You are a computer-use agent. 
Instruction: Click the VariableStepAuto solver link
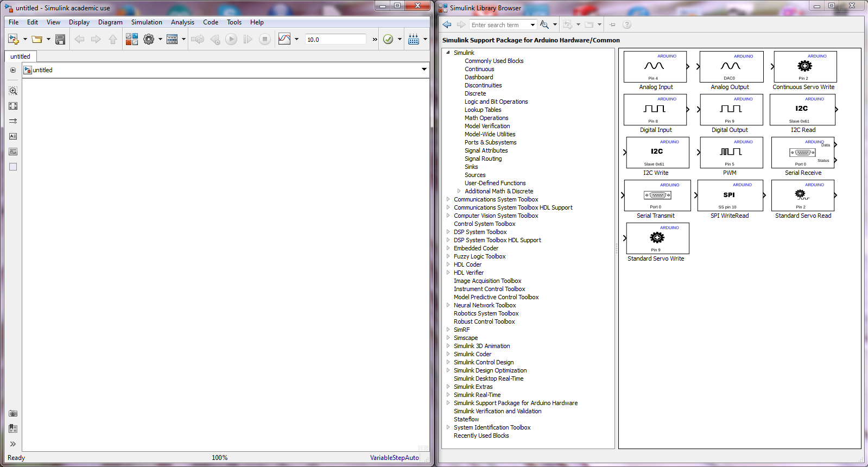(394, 458)
